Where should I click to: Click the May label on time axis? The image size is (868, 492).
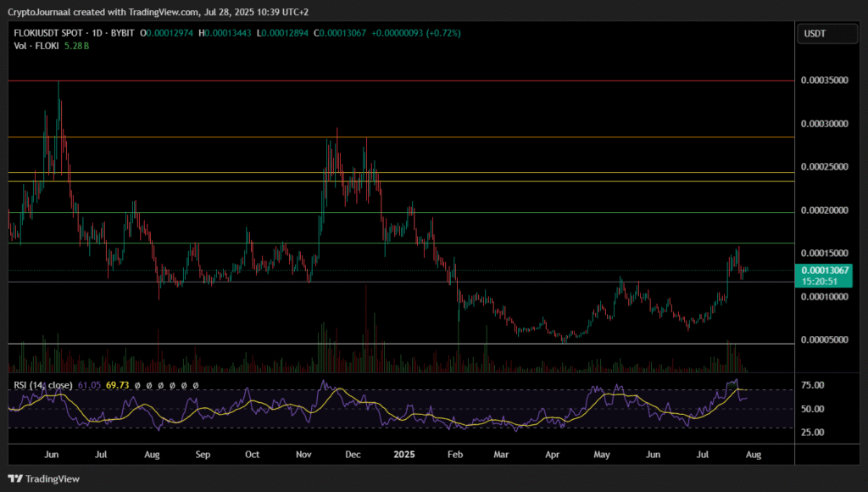pyautogui.click(x=602, y=455)
